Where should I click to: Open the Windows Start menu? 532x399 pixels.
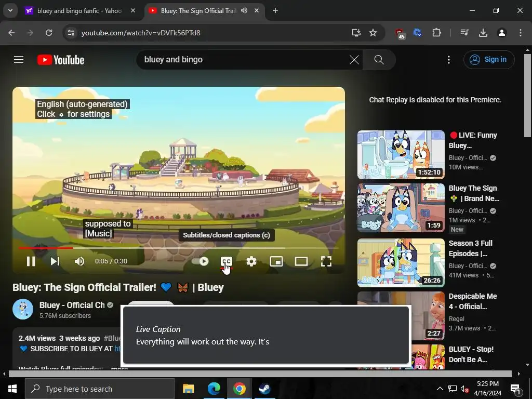point(12,389)
